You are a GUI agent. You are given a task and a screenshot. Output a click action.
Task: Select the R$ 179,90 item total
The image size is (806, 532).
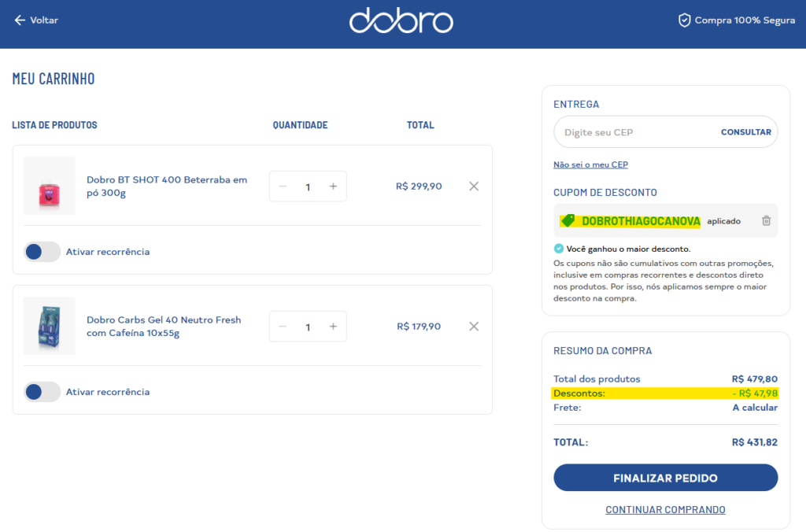pos(419,327)
